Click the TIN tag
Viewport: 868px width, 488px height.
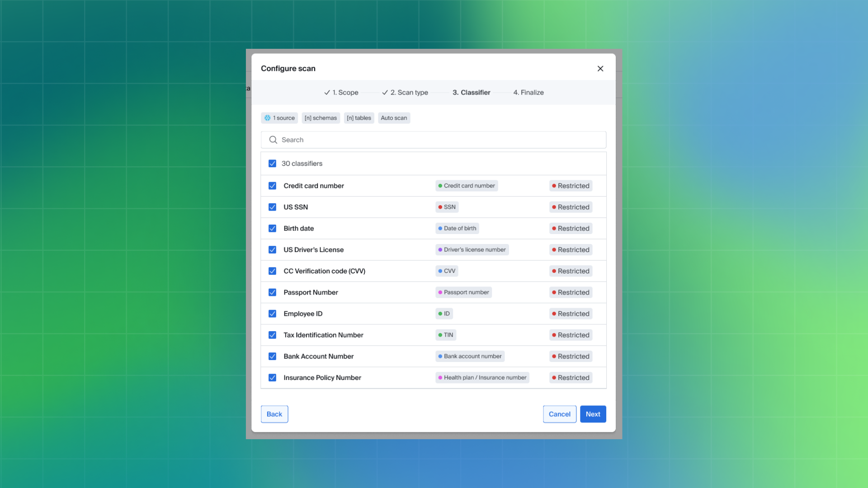coord(446,335)
